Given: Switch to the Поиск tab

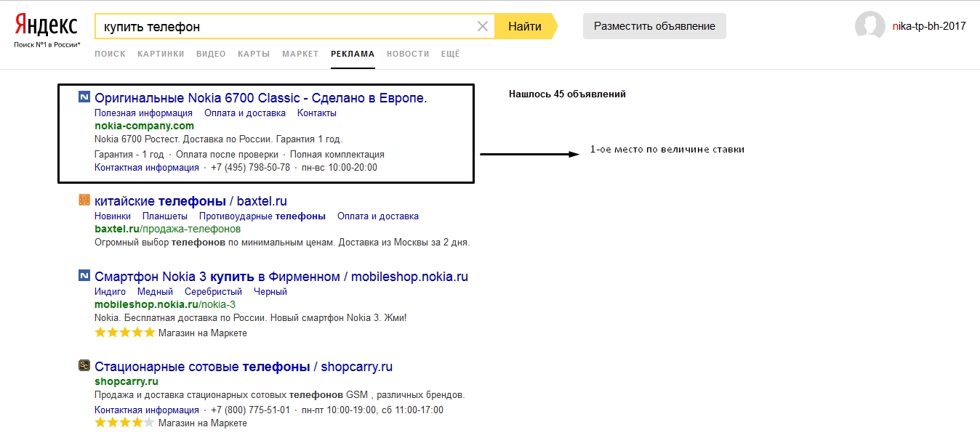Looking at the screenshot, I should (x=110, y=54).
